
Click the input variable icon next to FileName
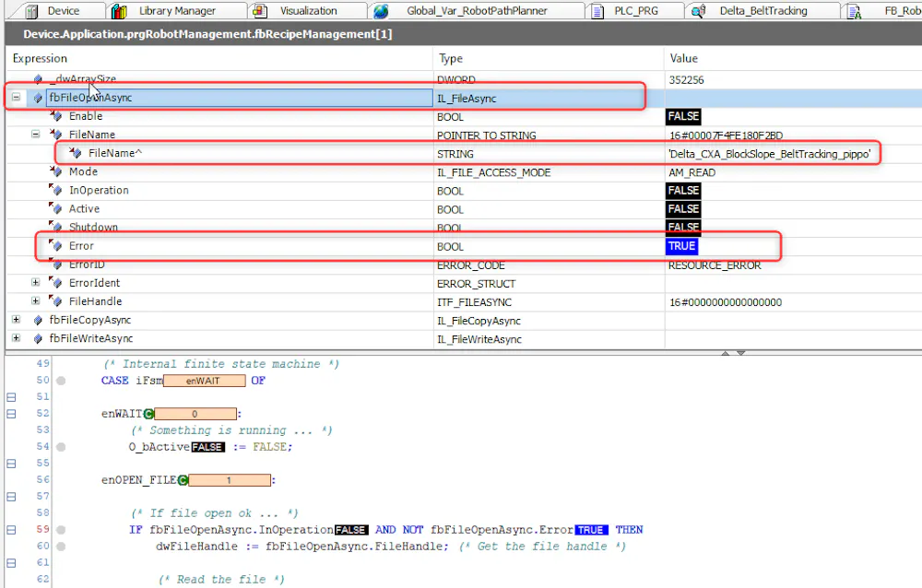coord(56,135)
